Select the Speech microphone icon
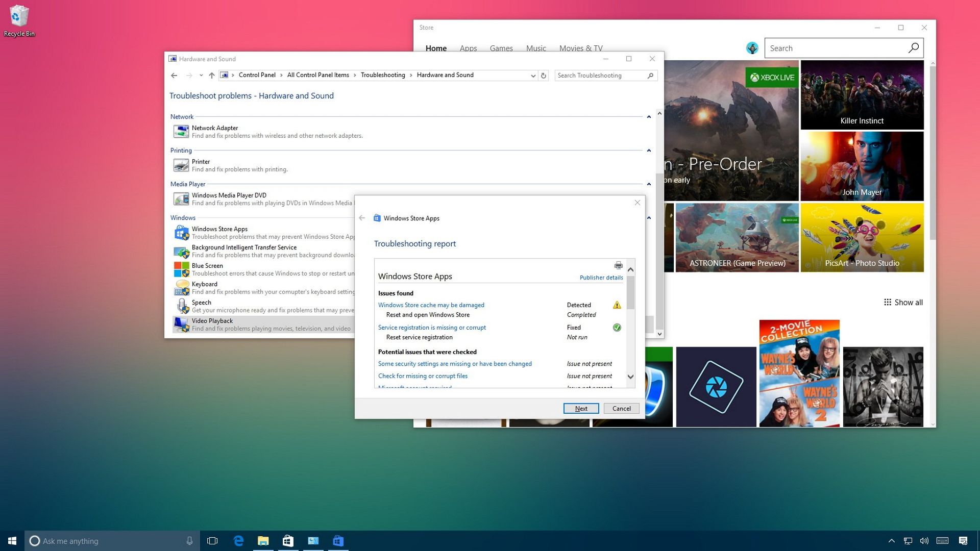980x551 pixels. pyautogui.click(x=183, y=306)
